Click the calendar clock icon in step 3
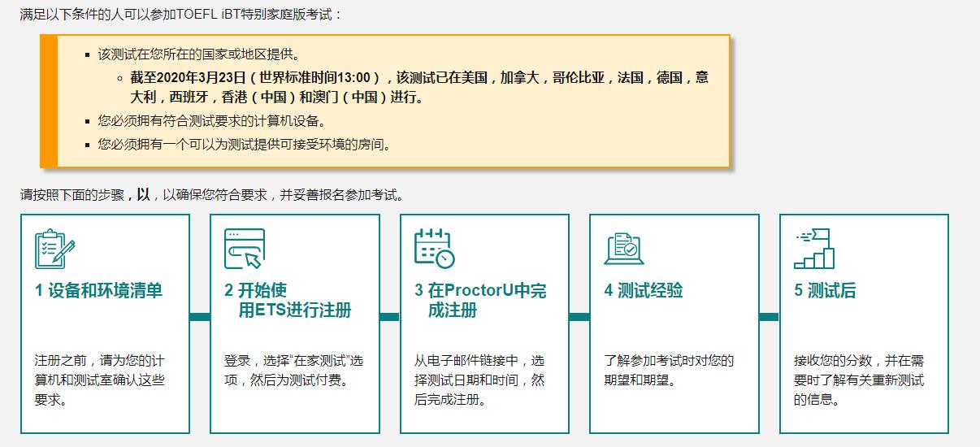 [x=435, y=249]
